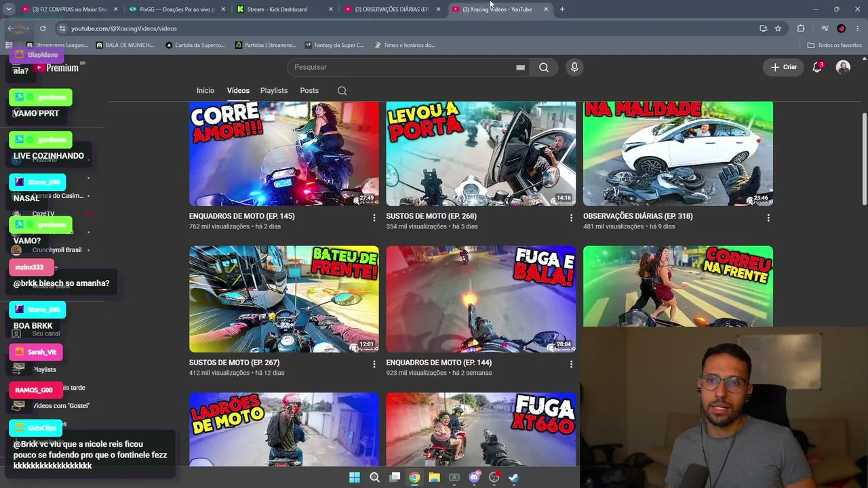Open Steam from the taskbar
The height and width of the screenshot is (488, 868).
tap(514, 477)
